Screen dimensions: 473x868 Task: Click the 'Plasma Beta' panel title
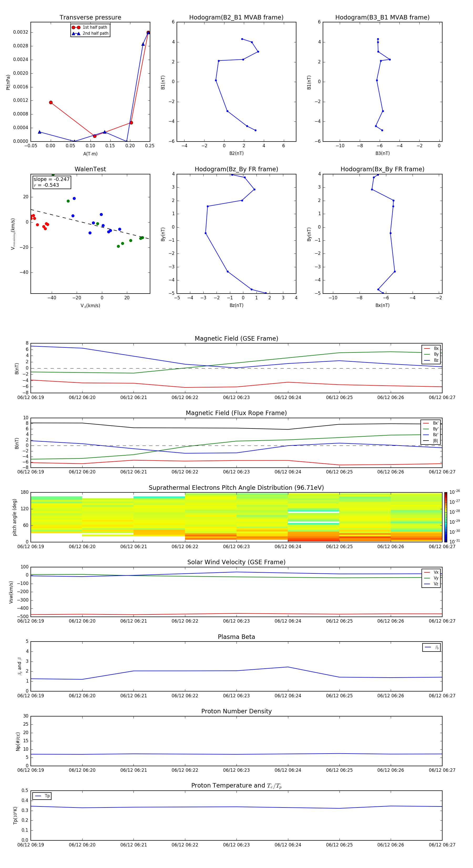(236, 637)
